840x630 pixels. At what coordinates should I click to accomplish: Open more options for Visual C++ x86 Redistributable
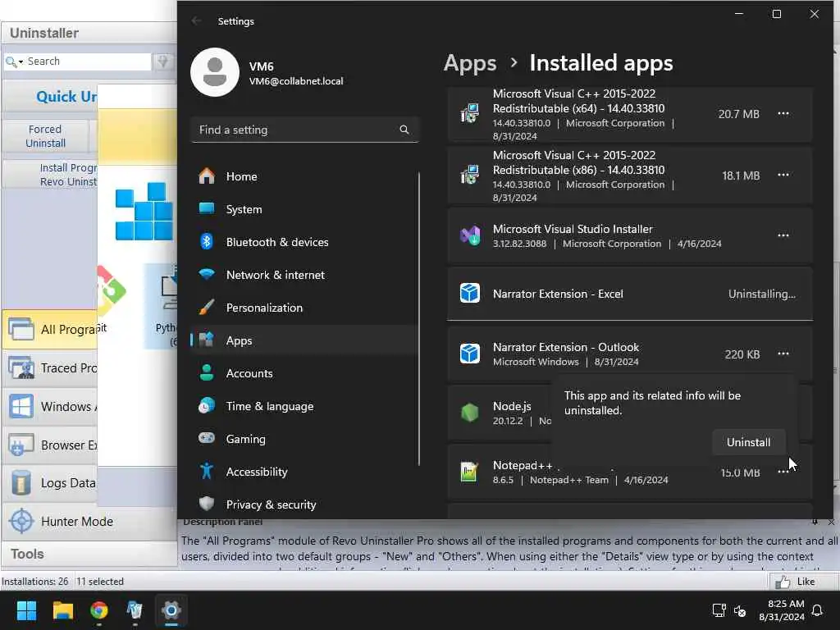click(x=783, y=176)
